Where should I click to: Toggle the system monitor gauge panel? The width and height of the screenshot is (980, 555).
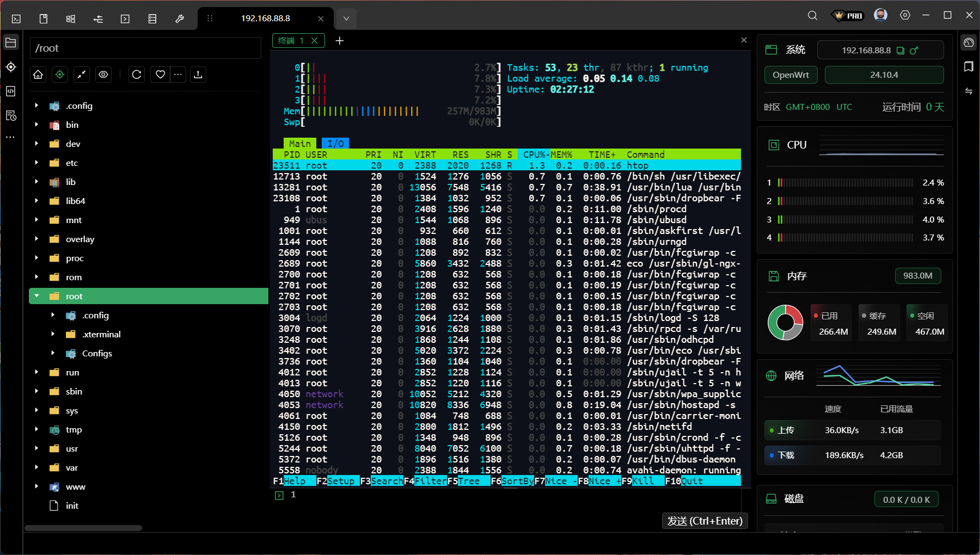point(969,42)
